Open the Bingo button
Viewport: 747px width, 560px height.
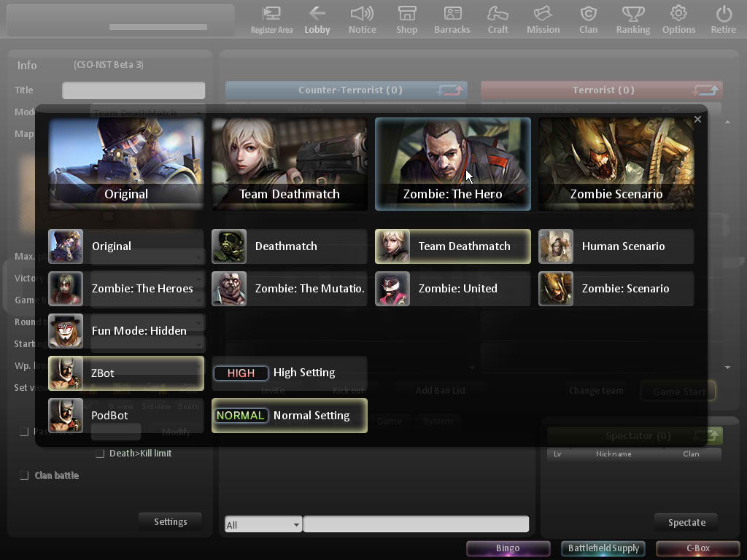(508, 548)
